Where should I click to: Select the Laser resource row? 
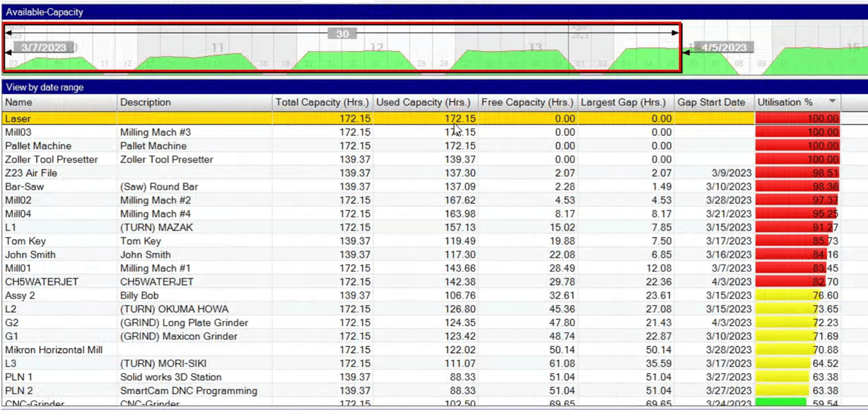click(434, 118)
